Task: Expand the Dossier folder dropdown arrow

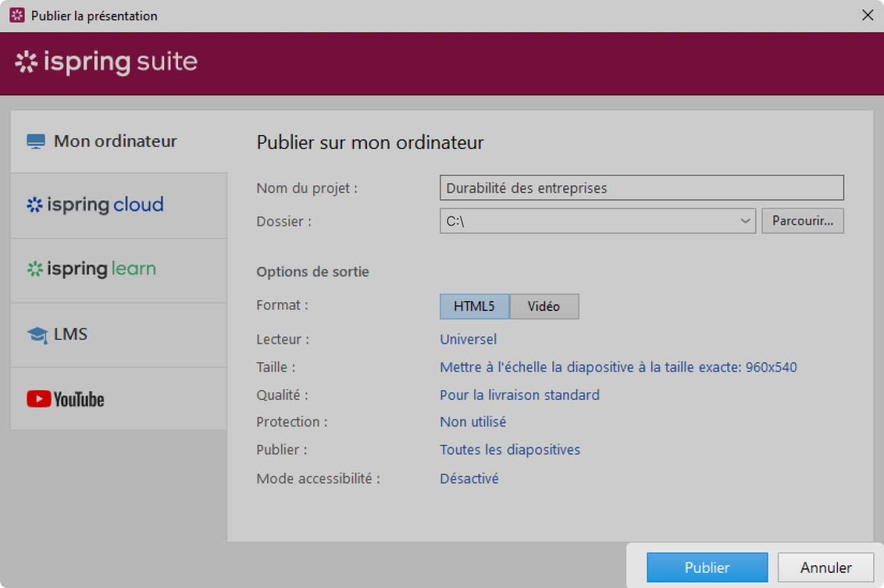Action: tap(745, 221)
